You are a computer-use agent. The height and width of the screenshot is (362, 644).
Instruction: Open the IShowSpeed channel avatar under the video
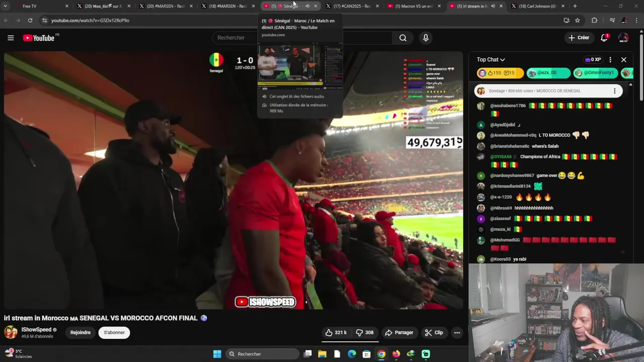click(11, 332)
